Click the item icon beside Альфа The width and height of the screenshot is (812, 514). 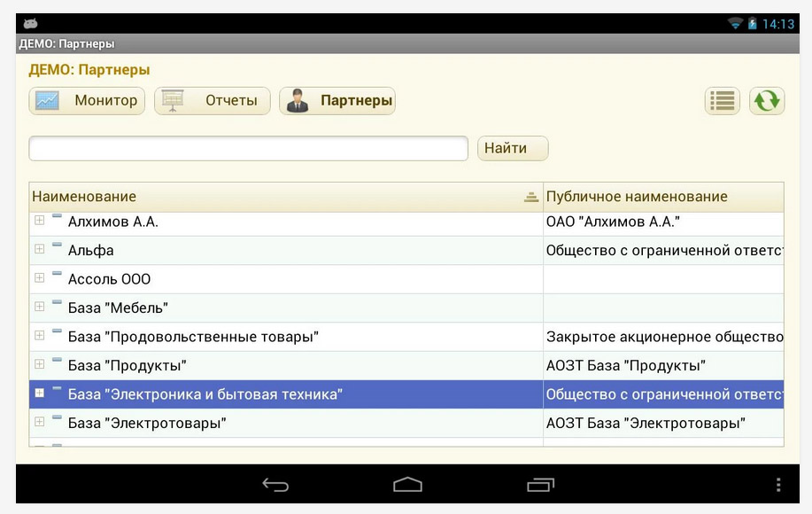pos(57,244)
